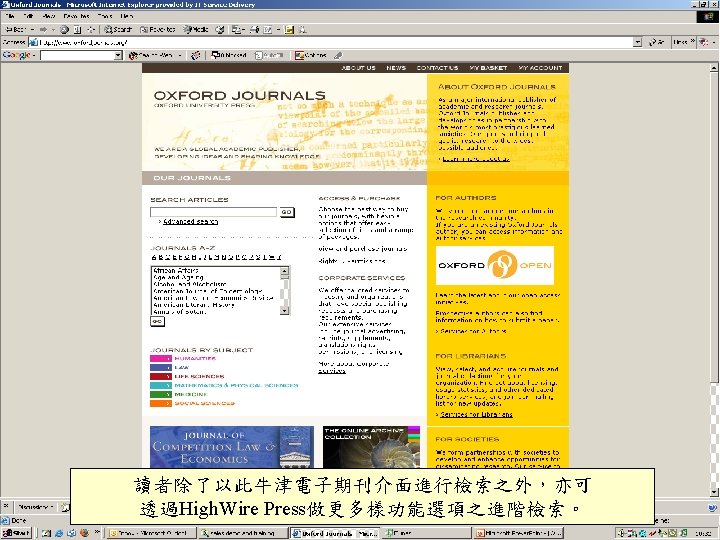Click the Search Articles text field
Image resolution: width=720 pixels, height=540 pixels.
[x=214, y=212]
